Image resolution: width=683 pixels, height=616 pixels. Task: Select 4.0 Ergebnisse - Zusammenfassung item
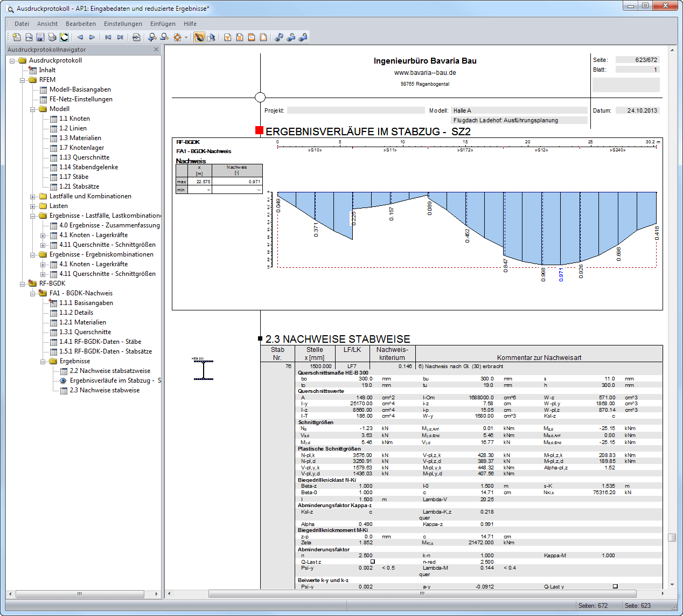pos(109,225)
